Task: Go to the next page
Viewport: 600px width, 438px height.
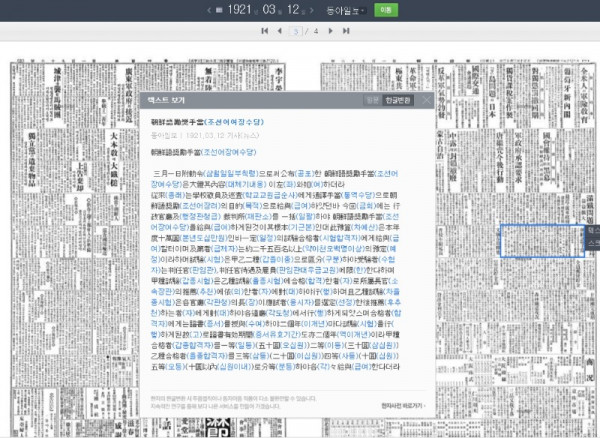Action: [x=332, y=31]
